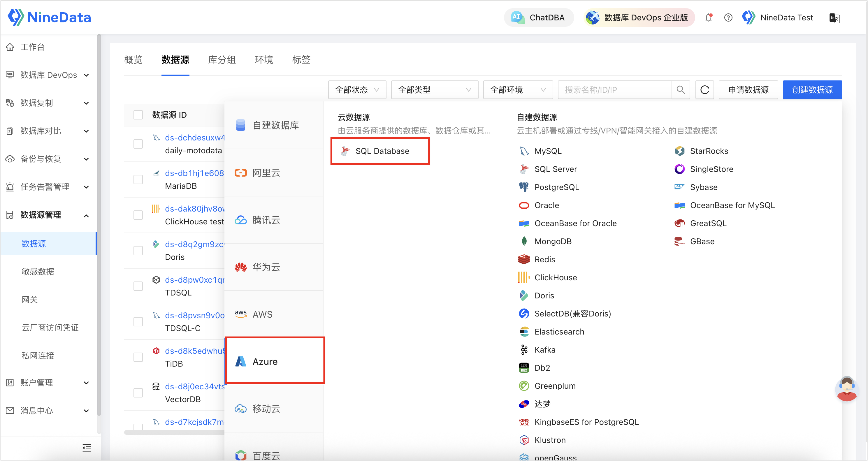The image size is (868, 461).
Task: Click the MySQL dolphin icon
Action: click(x=524, y=151)
